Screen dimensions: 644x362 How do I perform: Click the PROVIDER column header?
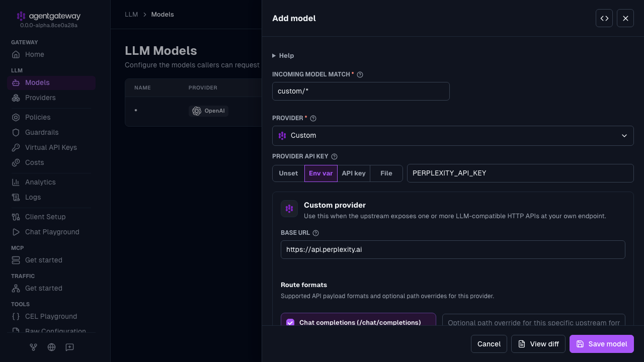[203, 87]
